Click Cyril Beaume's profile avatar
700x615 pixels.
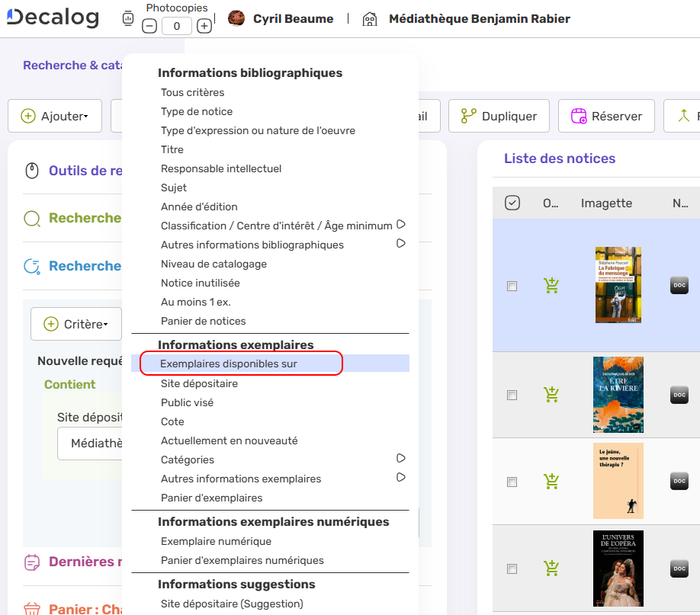click(236, 19)
